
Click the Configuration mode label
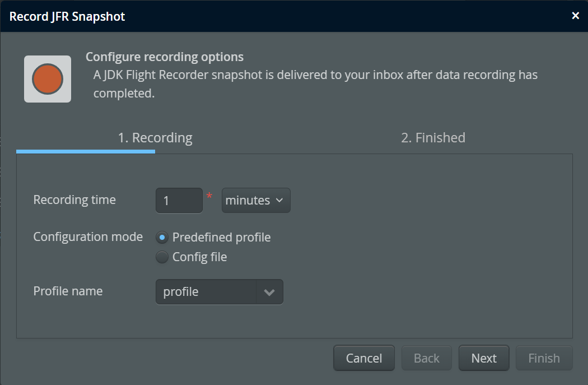pyautogui.click(x=88, y=237)
